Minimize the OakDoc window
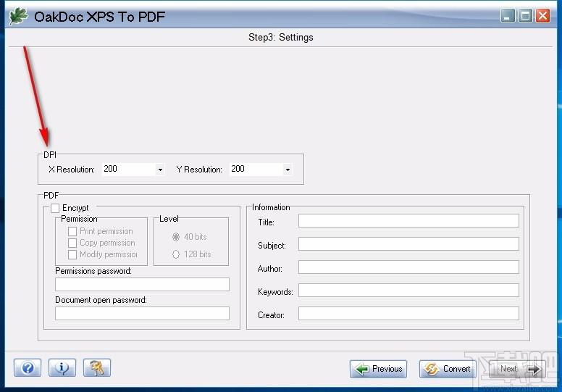The width and height of the screenshot is (562, 392). point(508,16)
